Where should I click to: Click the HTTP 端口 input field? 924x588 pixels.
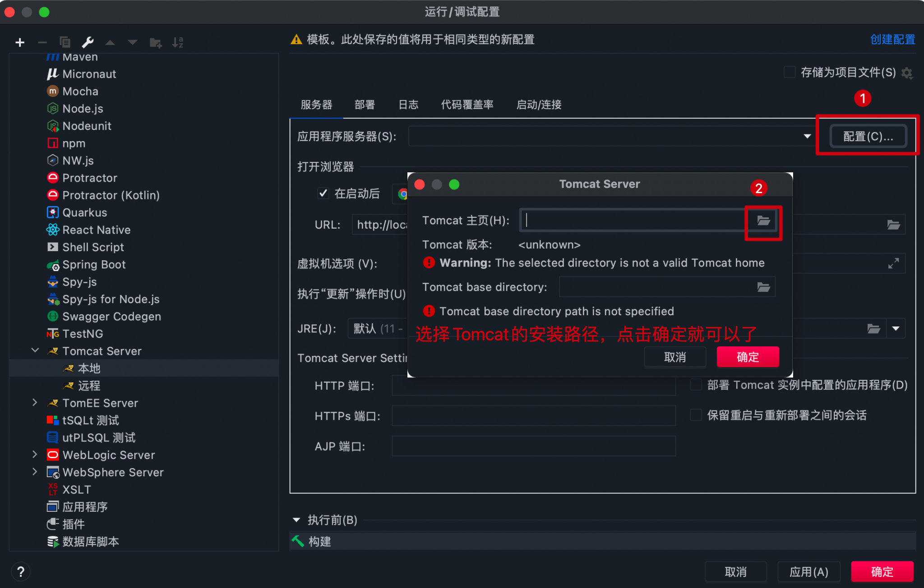tap(534, 386)
